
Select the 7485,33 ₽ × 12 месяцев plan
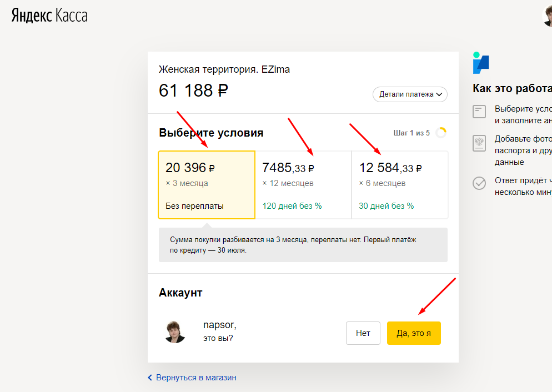(x=303, y=185)
